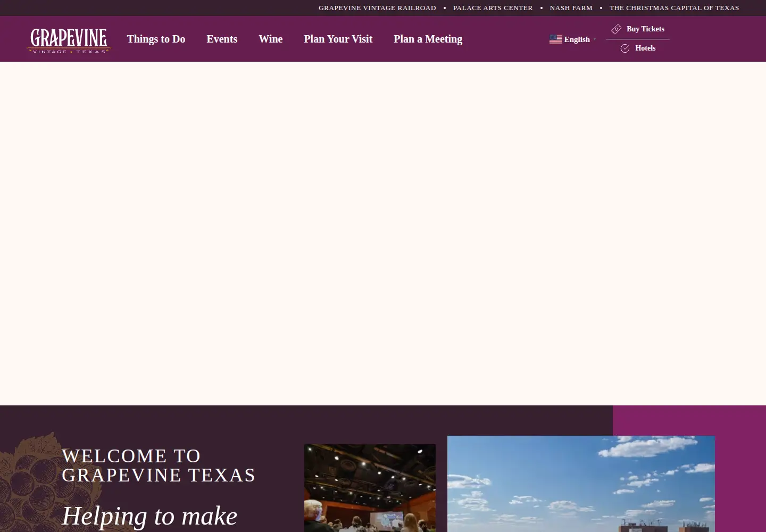Select Wine in the navigation bar
This screenshot has width=766, height=532.
click(x=271, y=39)
